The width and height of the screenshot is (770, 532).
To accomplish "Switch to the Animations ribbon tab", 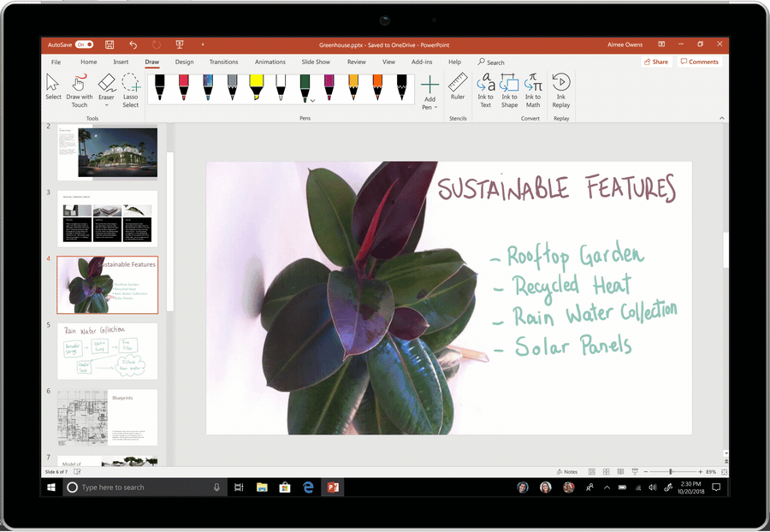I will [x=270, y=62].
